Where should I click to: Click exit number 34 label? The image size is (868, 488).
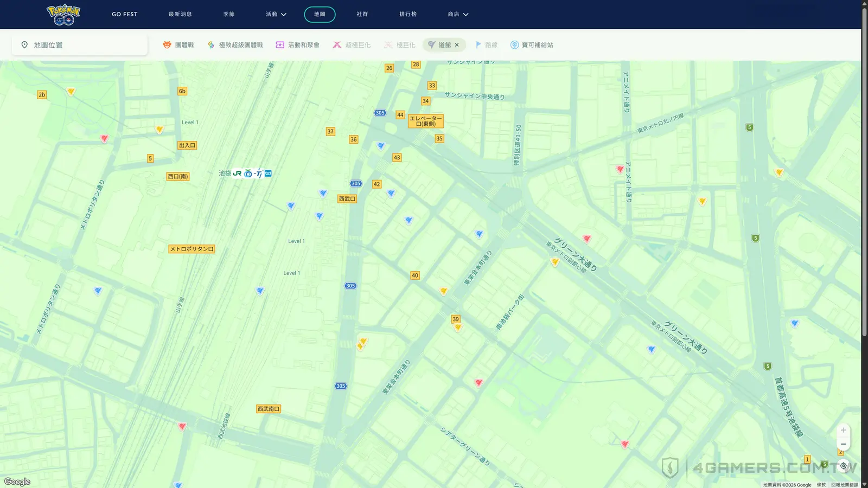(x=426, y=101)
